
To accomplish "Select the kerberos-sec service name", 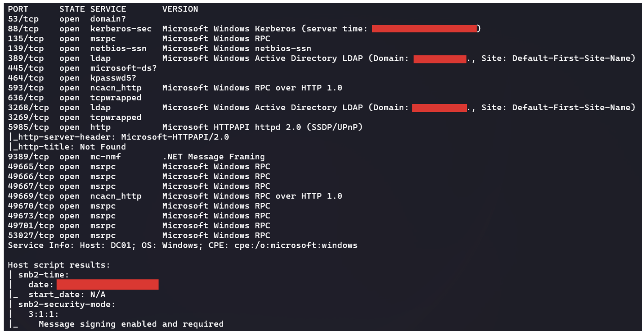I will tap(121, 29).
